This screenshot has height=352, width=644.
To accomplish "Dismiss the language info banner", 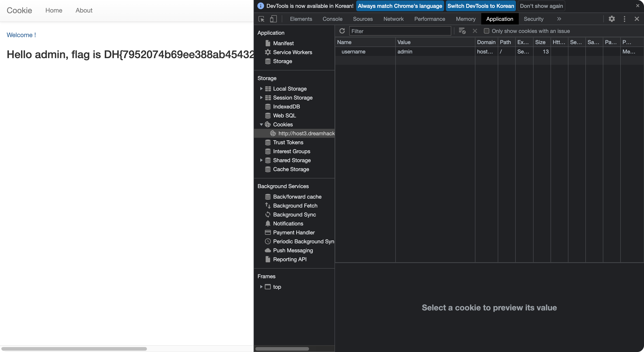I will pos(638,6).
